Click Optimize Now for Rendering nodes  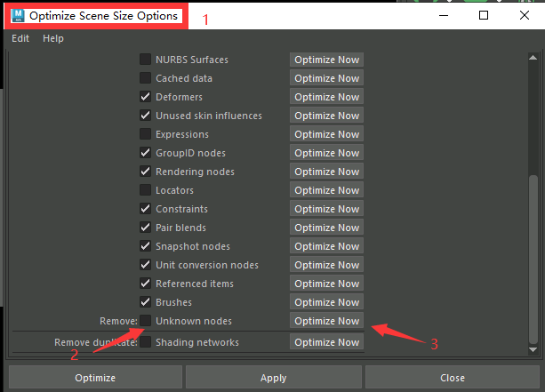tap(326, 172)
